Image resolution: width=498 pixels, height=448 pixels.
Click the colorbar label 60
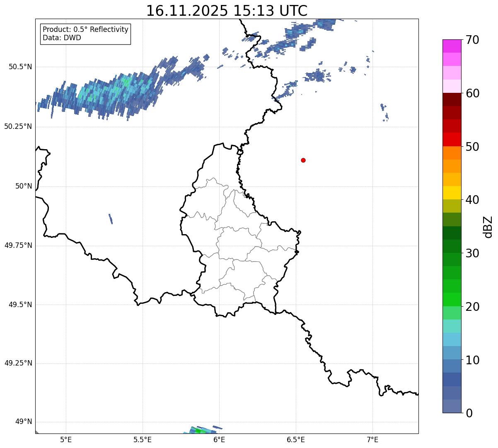[x=472, y=93]
